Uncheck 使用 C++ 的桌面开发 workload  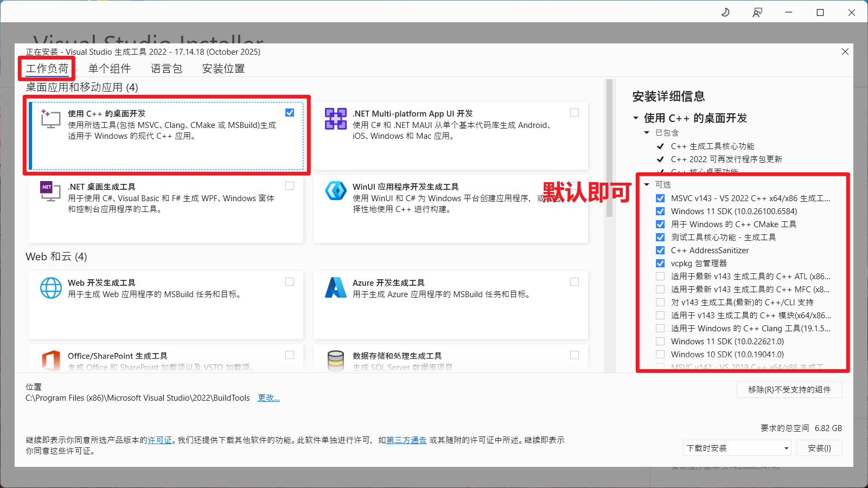(290, 113)
